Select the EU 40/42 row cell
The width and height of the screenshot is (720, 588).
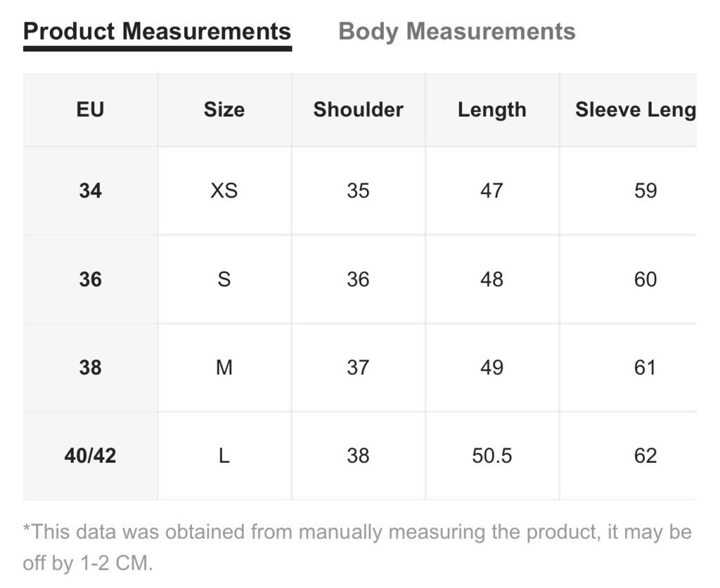[x=91, y=456]
